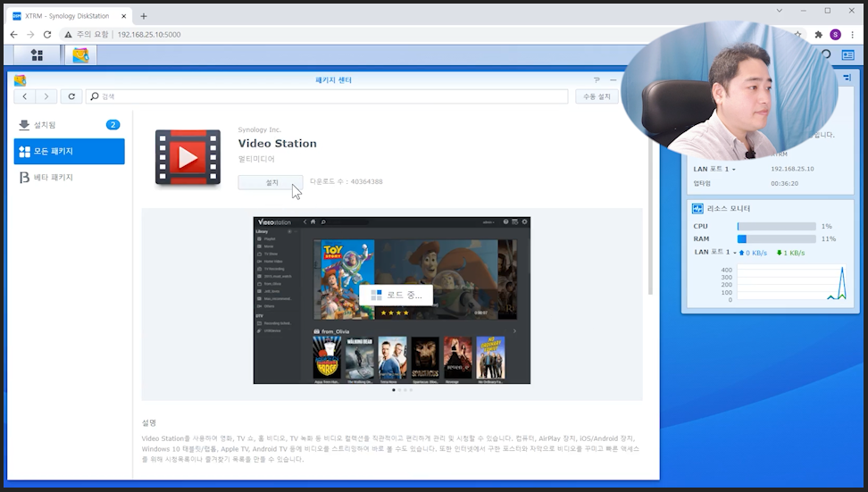The width and height of the screenshot is (868, 492).
Task: Click the not secure warning icon
Action: tap(68, 34)
